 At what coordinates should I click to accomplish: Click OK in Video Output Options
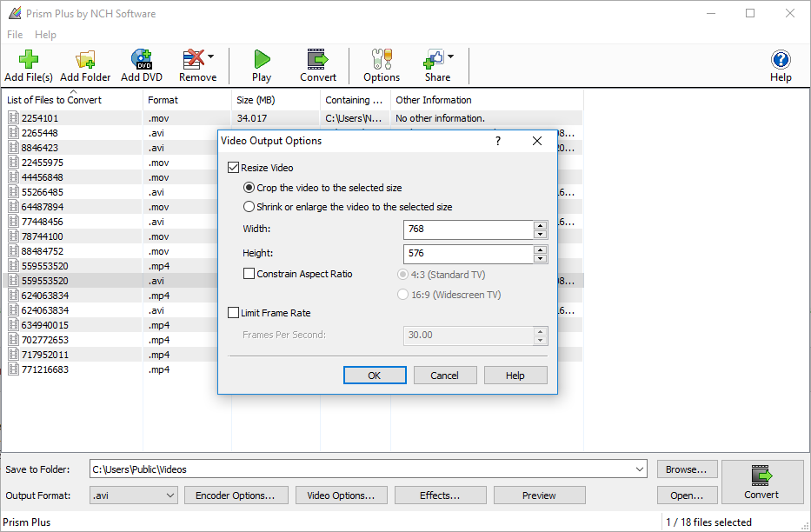coord(375,376)
